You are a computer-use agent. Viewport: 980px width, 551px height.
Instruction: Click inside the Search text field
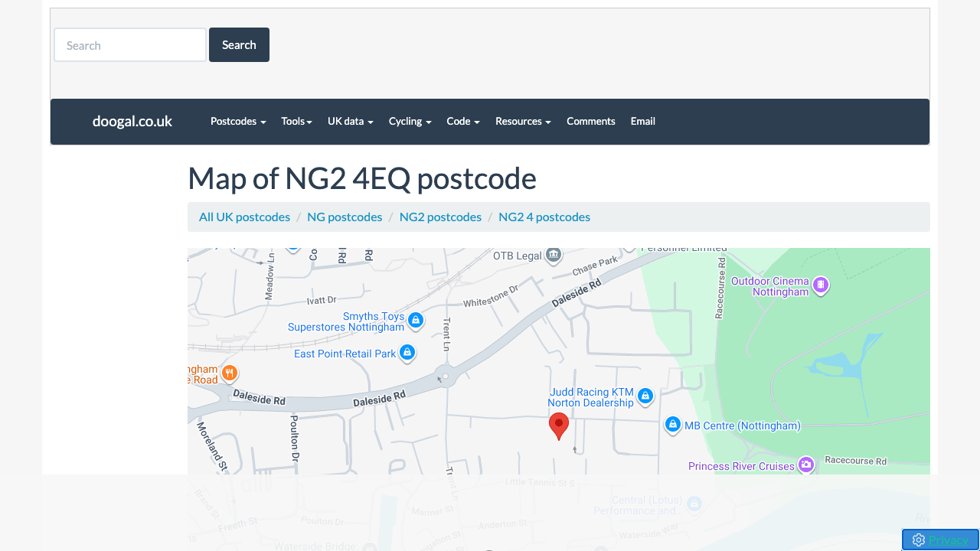[x=129, y=44]
